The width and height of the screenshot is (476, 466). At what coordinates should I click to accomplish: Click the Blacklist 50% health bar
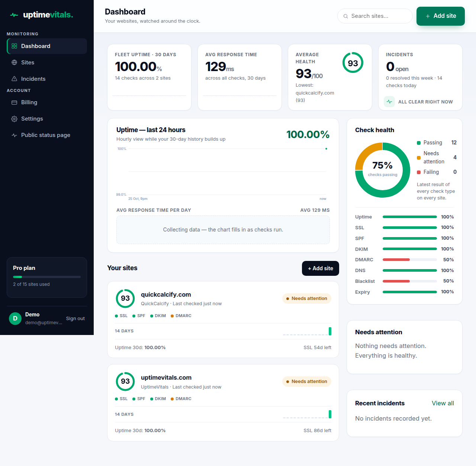[x=410, y=281]
